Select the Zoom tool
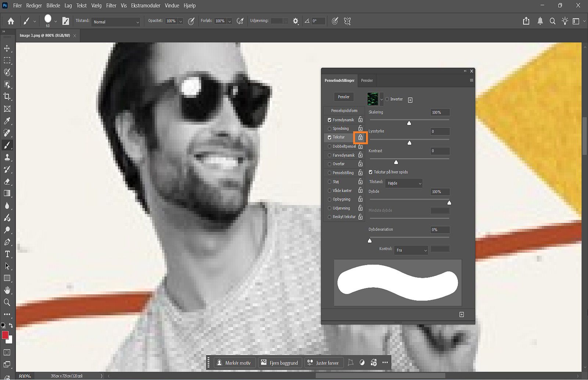This screenshot has height=380, width=588. (7, 302)
